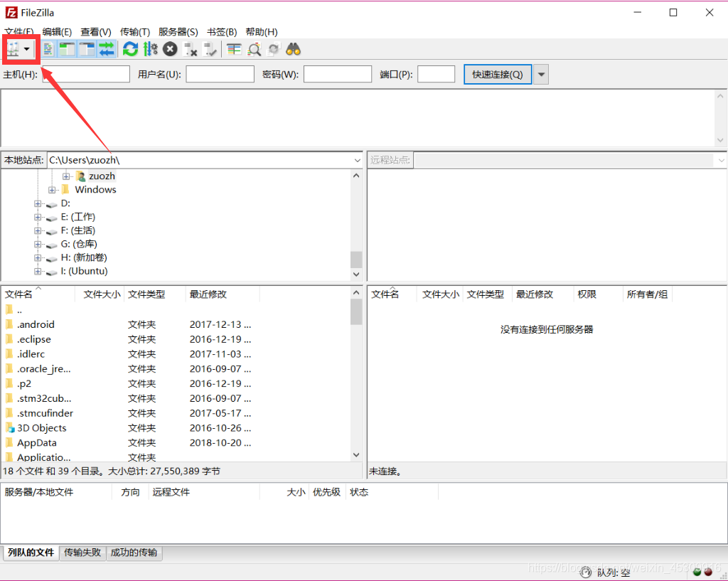Select .stmcufinder folder
The width and height of the screenshot is (728, 581).
pos(45,413)
